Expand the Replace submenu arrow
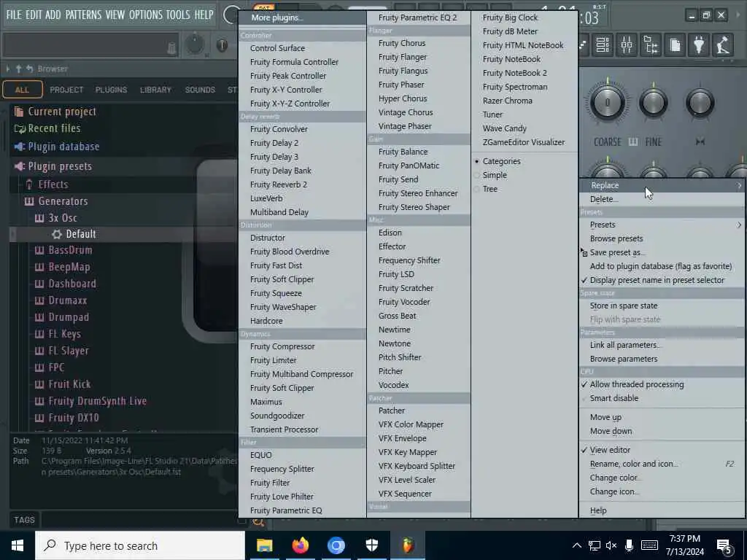The height and width of the screenshot is (560, 747). 740,185
